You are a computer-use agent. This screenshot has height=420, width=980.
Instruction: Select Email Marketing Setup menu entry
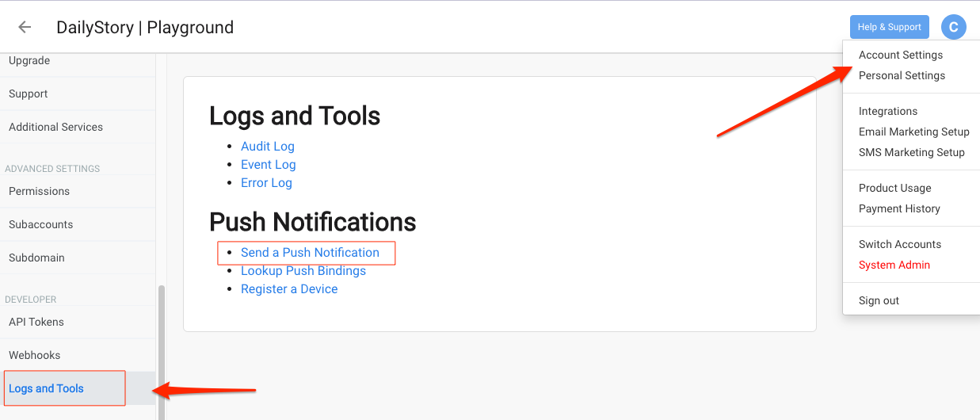(913, 132)
